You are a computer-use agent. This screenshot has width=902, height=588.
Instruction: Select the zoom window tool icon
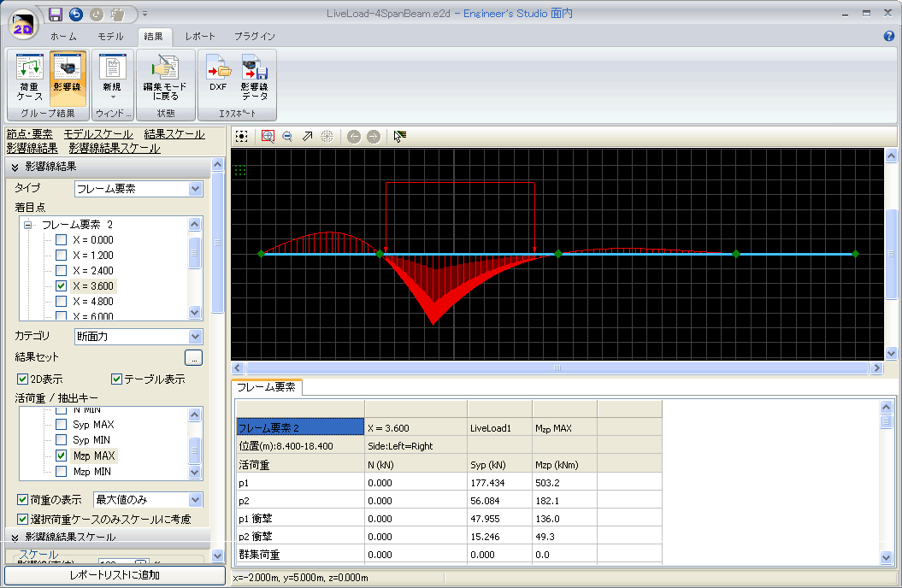click(268, 136)
